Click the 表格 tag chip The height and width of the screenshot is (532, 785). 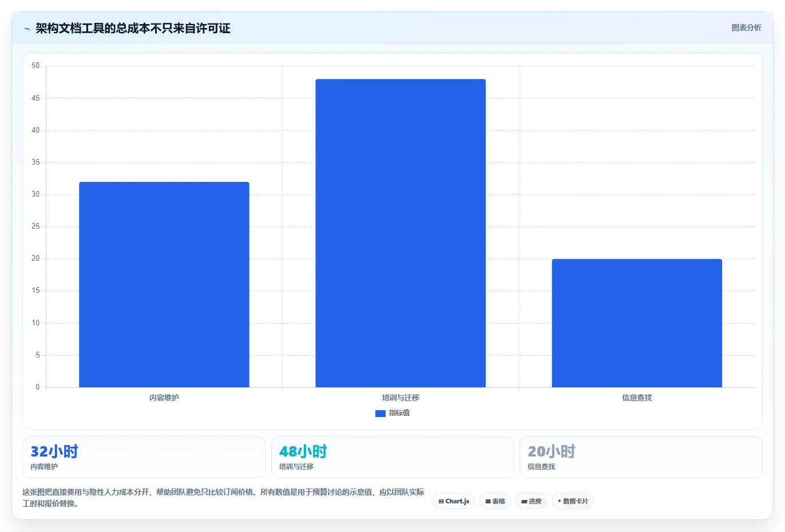click(495, 501)
